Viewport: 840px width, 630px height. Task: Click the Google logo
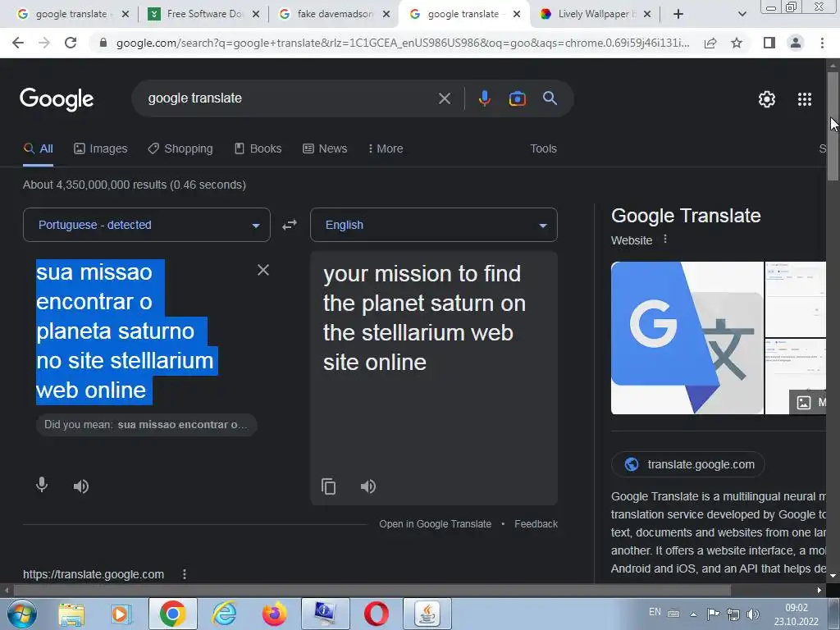pyautogui.click(x=57, y=99)
